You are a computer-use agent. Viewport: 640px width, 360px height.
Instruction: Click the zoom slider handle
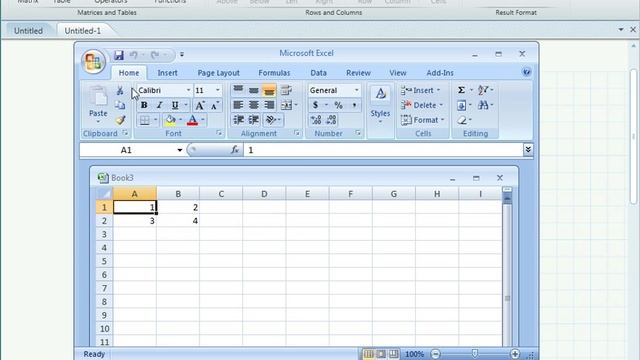(x=475, y=353)
